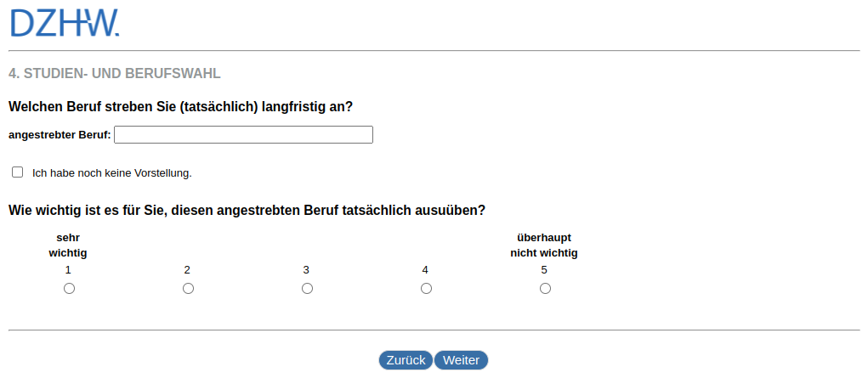The height and width of the screenshot is (378, 868).
Task: Focus the angestrebter Beruf text field
Action: pos(243,135)
